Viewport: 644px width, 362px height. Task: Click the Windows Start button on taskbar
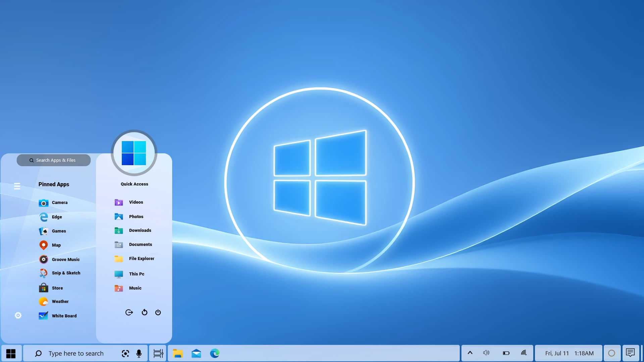[11, 353]
